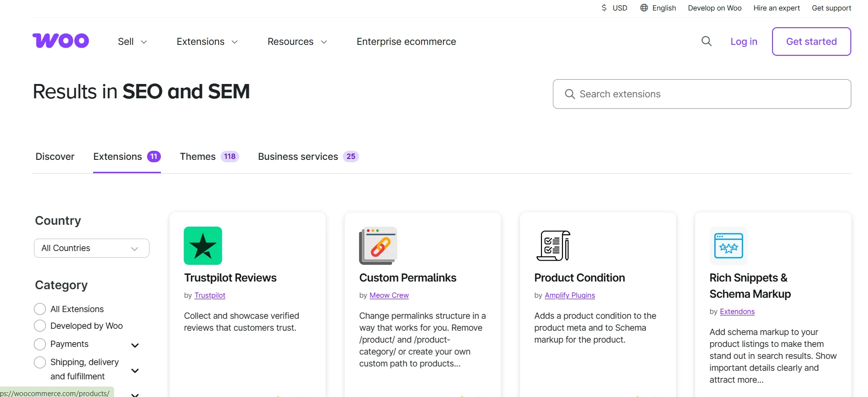The height and width of the screenshot is (397, 868).
Task: Click the Get started button
Action: pyautogui.click(x=811, y=42)
